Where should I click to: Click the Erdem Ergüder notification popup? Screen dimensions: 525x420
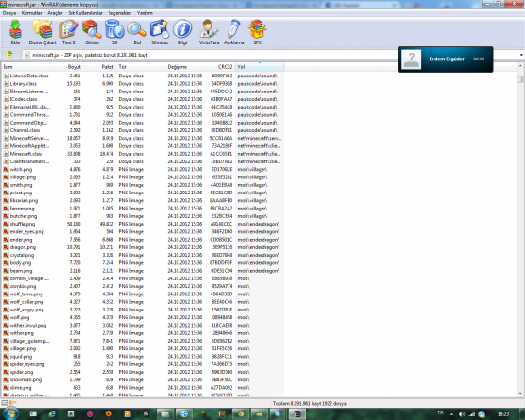(x=446, y=59)
